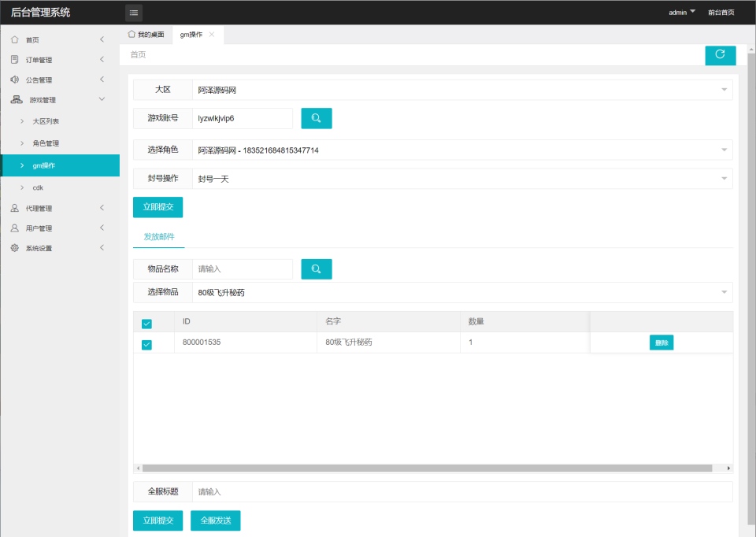Click the 公告管理 speaker icon
The width and height of the screenshot is (756, 537).
15,80
